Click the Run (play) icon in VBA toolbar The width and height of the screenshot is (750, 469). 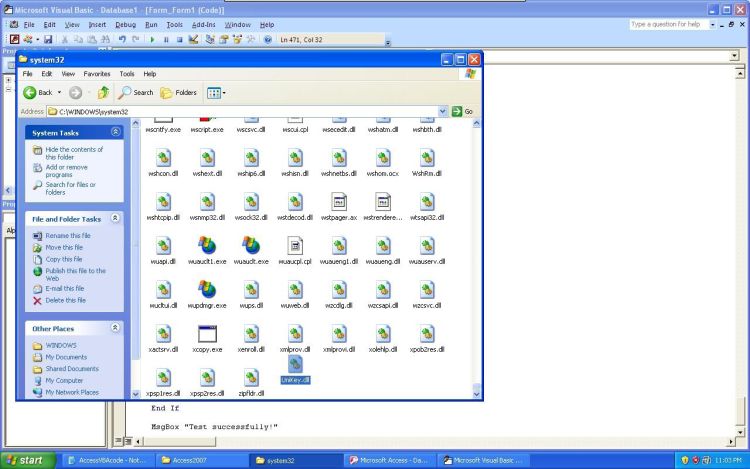click(152, 40)
